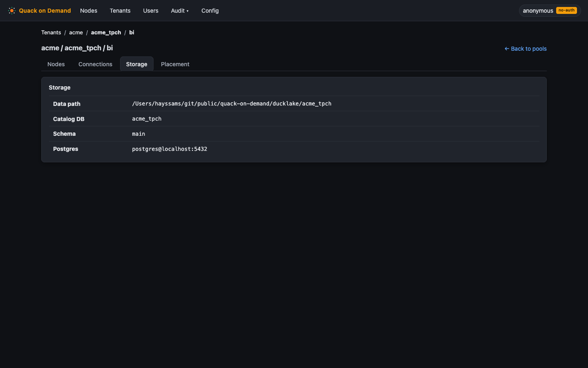The image size is (588, 368).
Task: Go back using Back to pools link
Action: (x=526, y=49)
